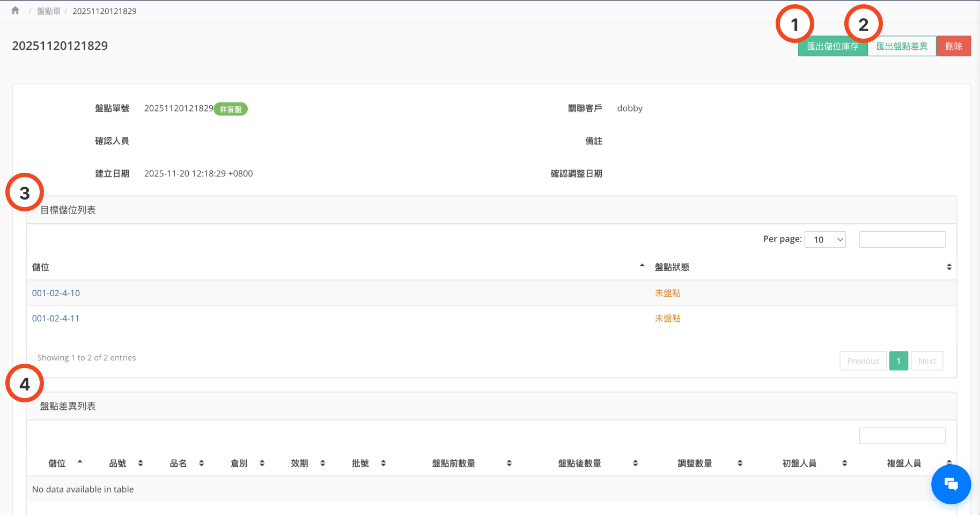Sort target list by 儲位 column
This screenshot has height=515, width=980.
pos(642,267)
